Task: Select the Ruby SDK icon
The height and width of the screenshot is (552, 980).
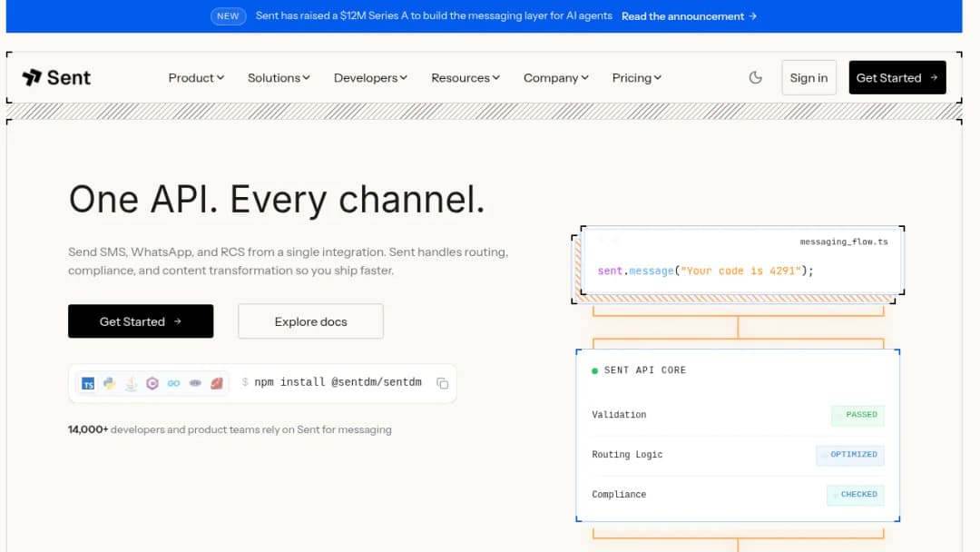Action: [x=216, y=383]
